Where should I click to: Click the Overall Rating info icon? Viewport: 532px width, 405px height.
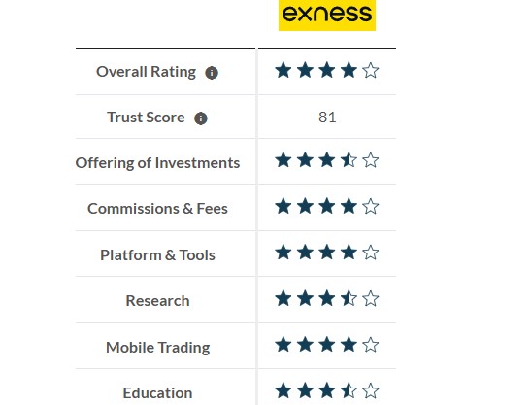click(212, 73)
